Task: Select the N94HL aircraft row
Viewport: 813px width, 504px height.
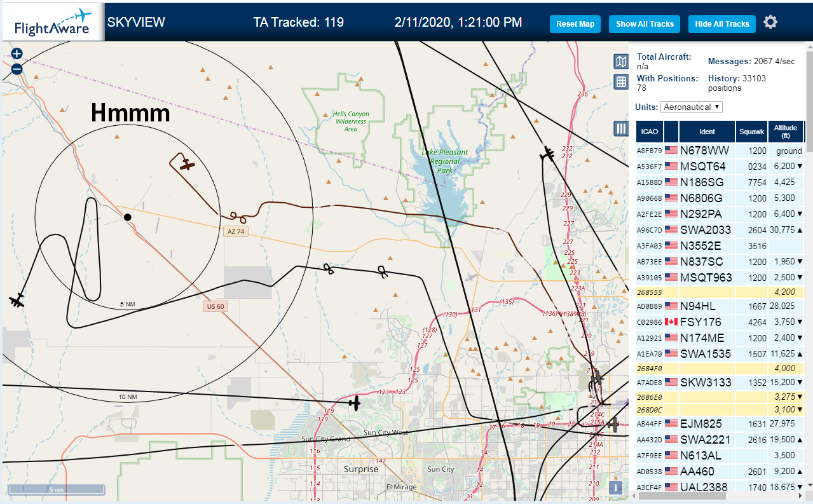Action: [x=720, y=306]
